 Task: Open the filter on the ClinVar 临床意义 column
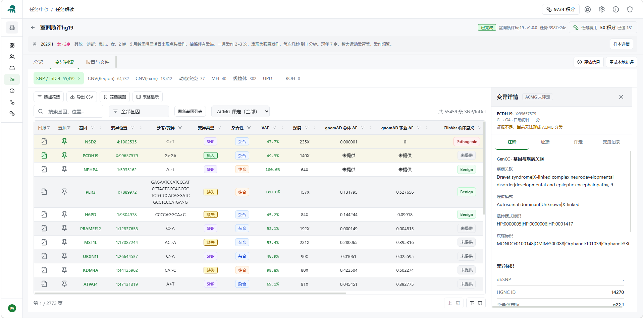480,128
